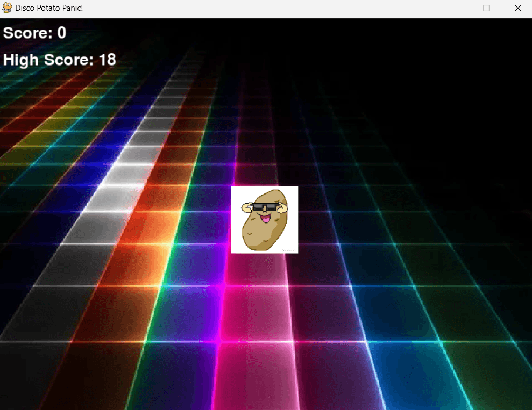This screenshot has width=532, height=410.
Task: Click the app icon in the title bar
Action: 7,8
